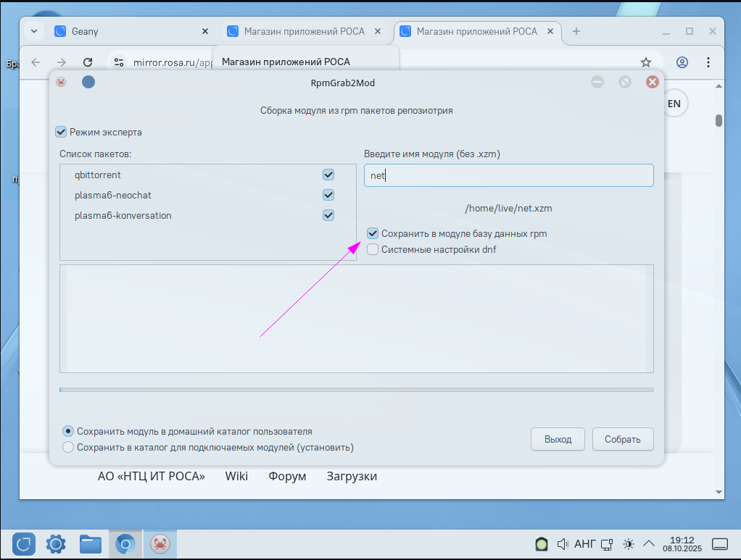Uncheck the plasma6-neochat package
The height and width of the screenshot is (560, 741).
pos(328,195)
